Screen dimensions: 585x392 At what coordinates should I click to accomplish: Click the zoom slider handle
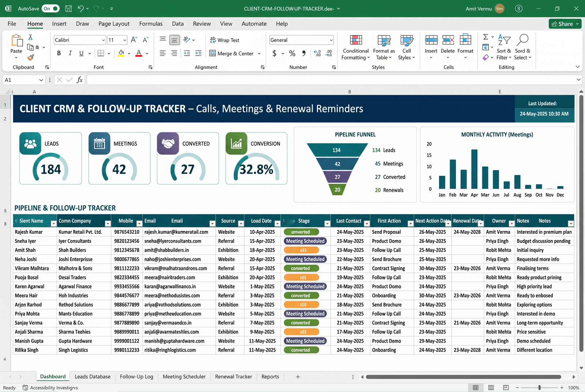pos(539,388)
